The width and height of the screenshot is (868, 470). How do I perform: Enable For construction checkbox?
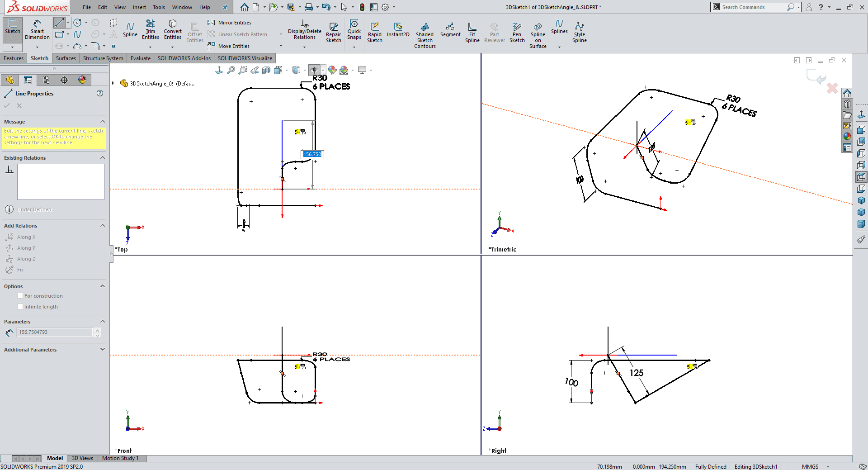(x=20, y=296)
